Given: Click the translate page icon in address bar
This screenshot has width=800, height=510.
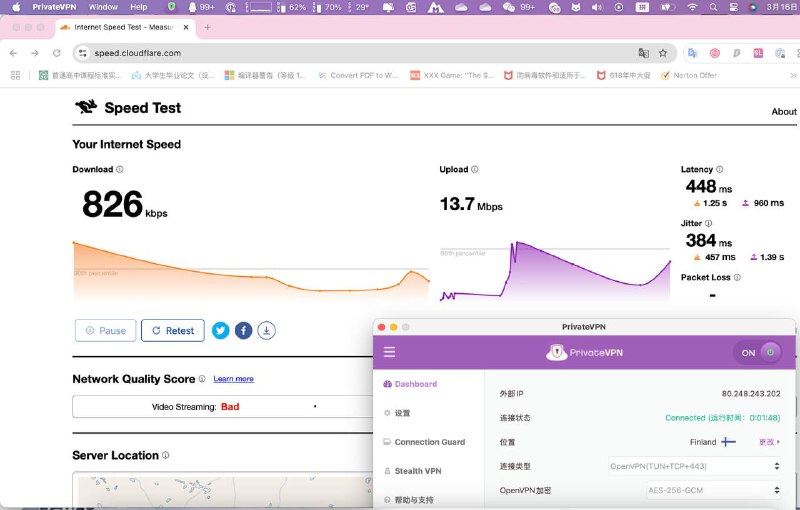Looking at the screenshot, I should pos(644,53).
